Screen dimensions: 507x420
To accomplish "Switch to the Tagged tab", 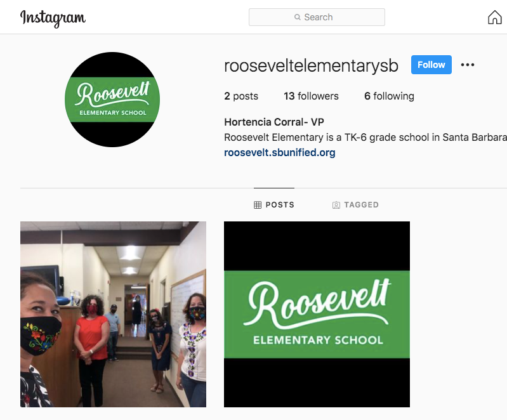I will (x=355, y=205).
